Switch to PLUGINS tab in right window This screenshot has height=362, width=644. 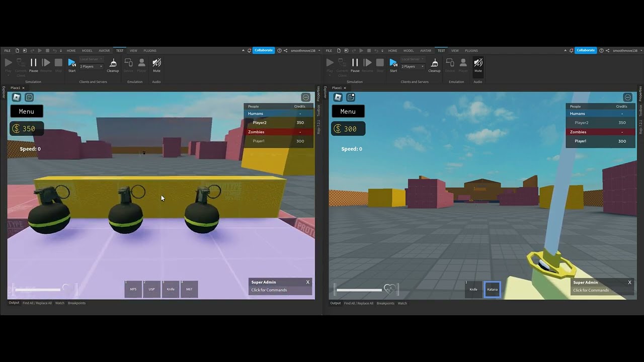click(x=471, y=50)
